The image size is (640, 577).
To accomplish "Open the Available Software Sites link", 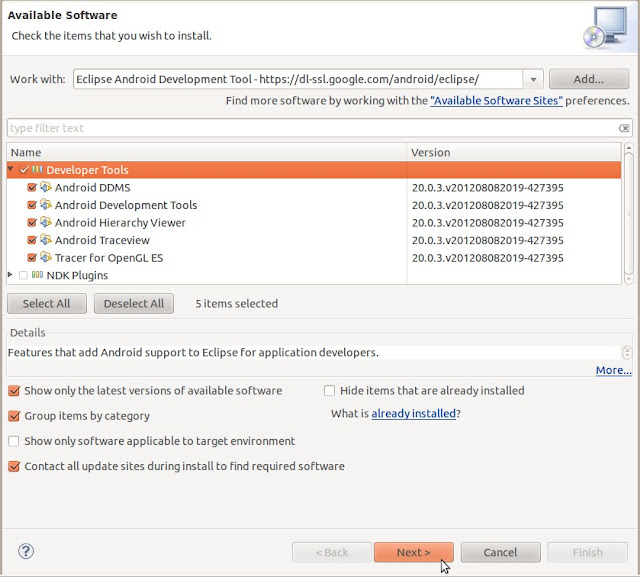I will pyautogui.click(x=496, y=101).
